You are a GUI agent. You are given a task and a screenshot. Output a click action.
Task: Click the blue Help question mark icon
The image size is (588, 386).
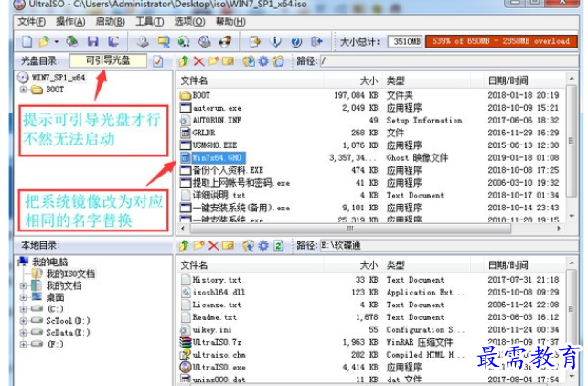coord(296,41)
